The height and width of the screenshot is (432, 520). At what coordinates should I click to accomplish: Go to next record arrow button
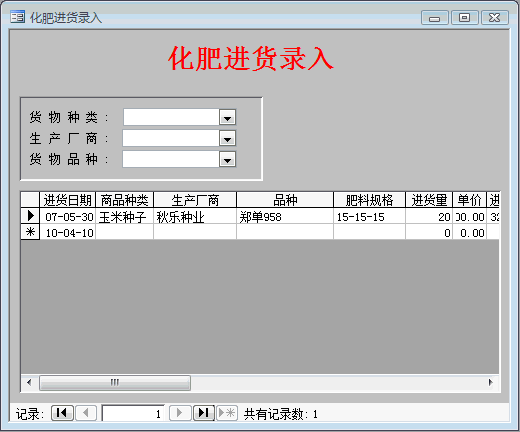180,413
